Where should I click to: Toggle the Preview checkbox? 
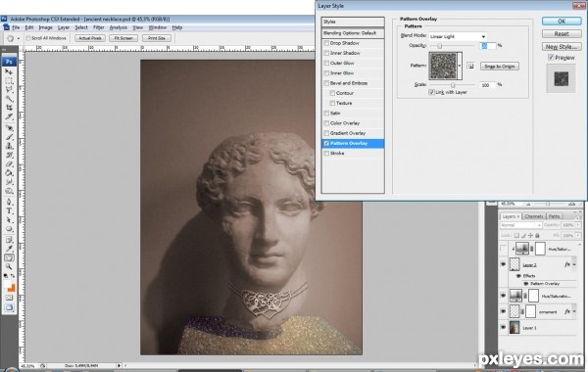[x=551, y=58]
